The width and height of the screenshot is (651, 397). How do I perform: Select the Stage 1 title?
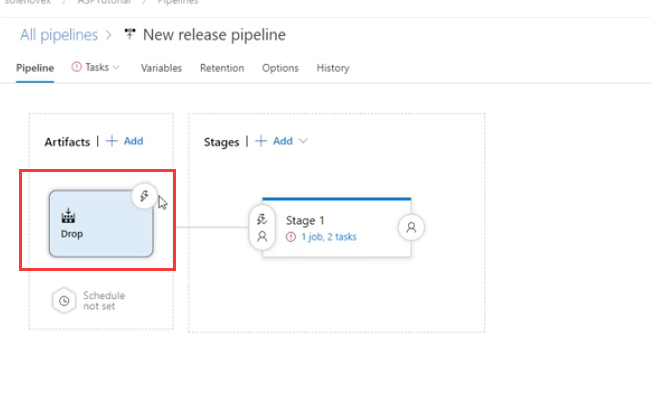pyautogui.click(x=305, y=221)
